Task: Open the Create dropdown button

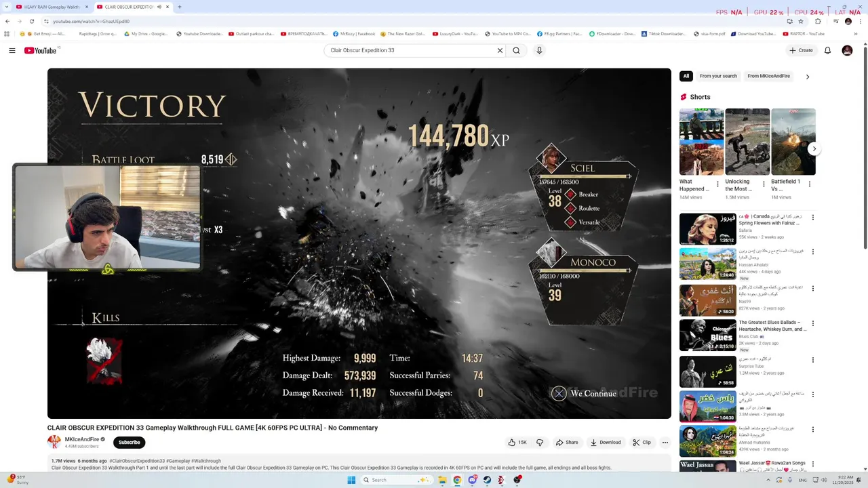Action: pos(801,50)
